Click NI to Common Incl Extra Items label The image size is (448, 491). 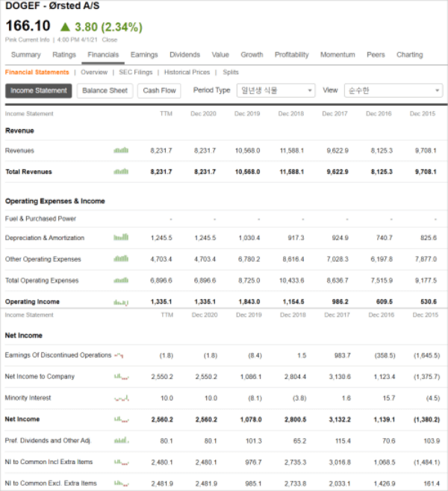pos(49,462)
